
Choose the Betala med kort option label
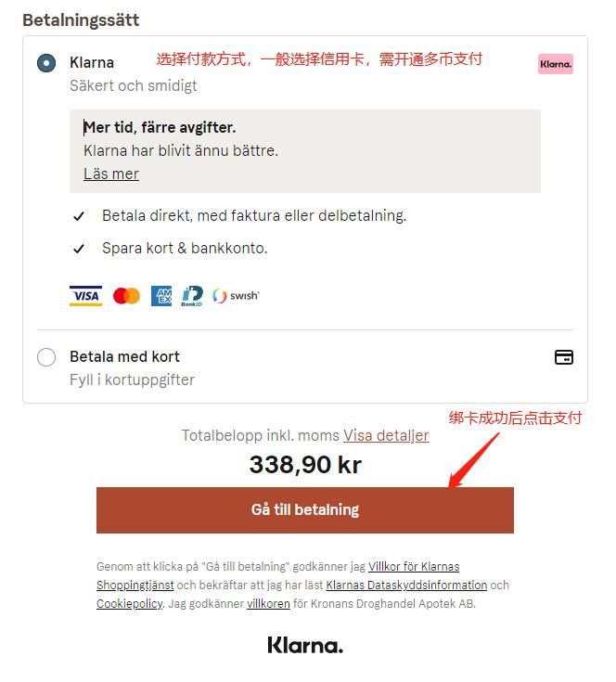point(124,356)
